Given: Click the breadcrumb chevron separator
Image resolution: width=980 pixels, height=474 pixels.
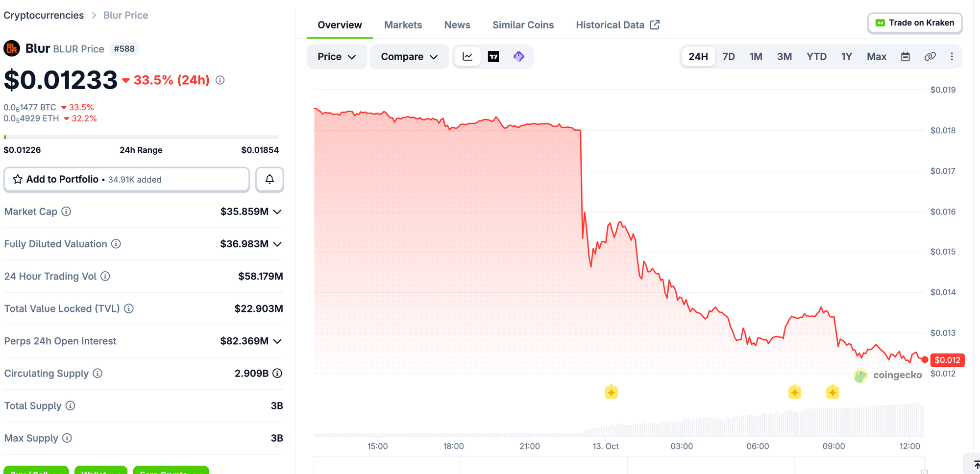Looking at the screenshot, I should [x=94, y=16].
